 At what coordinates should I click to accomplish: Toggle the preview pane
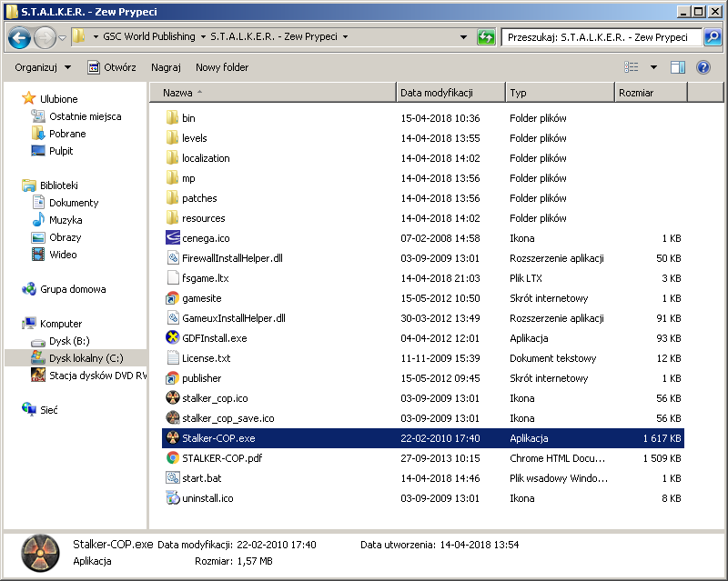coord(677,68)
